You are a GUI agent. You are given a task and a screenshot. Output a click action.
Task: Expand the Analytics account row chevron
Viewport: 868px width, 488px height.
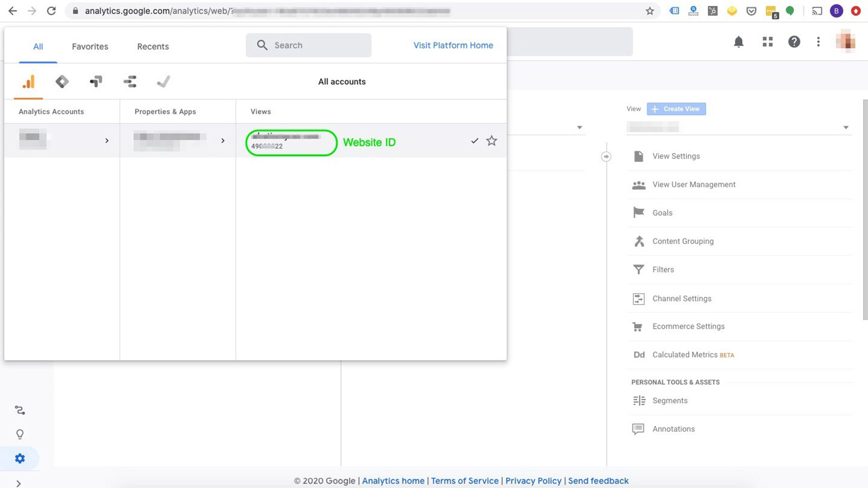107,141
